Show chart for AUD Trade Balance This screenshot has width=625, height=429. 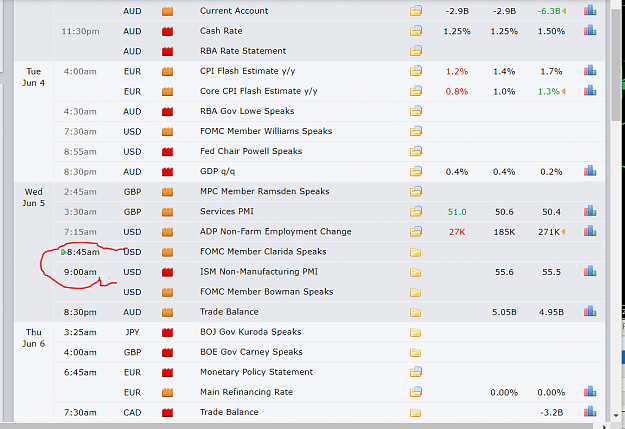tap(590, 311)
